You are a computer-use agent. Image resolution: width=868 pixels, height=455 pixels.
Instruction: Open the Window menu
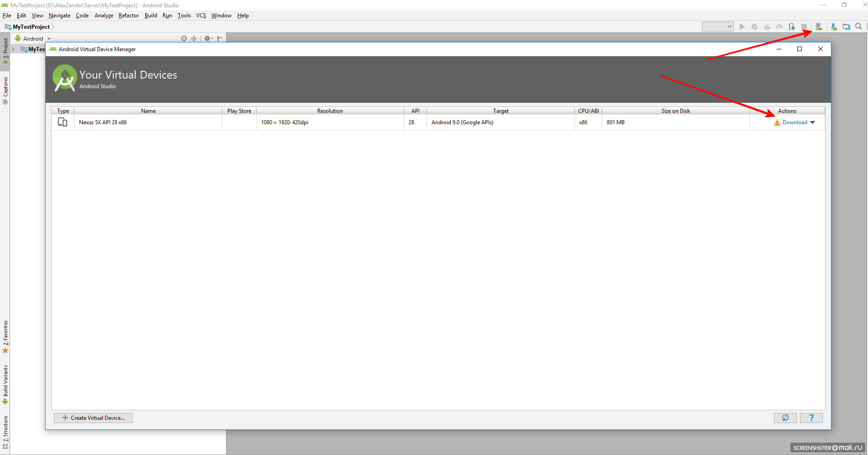click(221, 16)
